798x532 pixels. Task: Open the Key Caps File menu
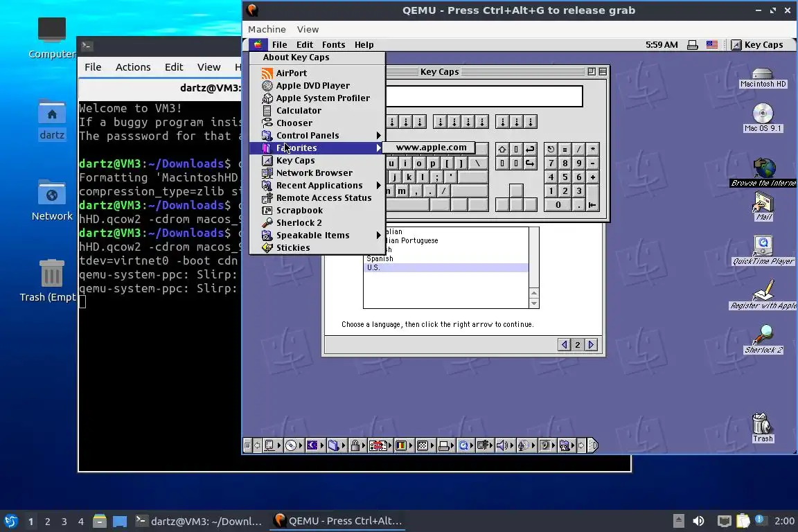click(x=279, y=45)
